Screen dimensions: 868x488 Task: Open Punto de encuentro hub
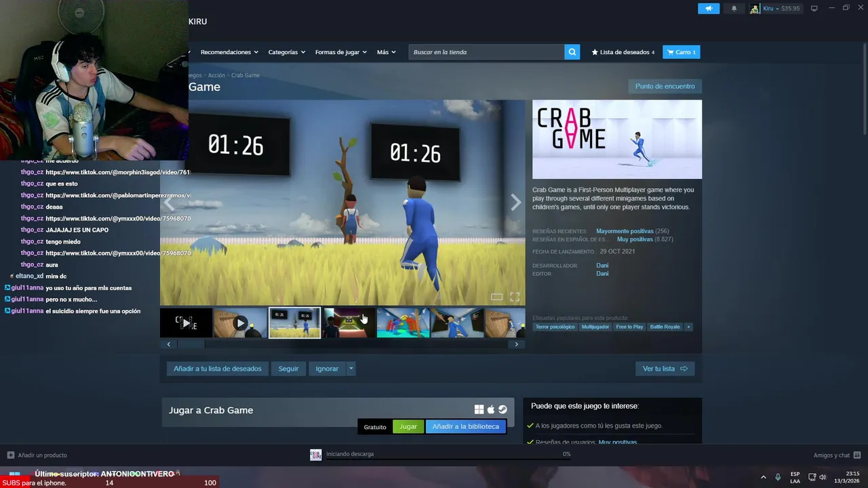click(665, 86)
